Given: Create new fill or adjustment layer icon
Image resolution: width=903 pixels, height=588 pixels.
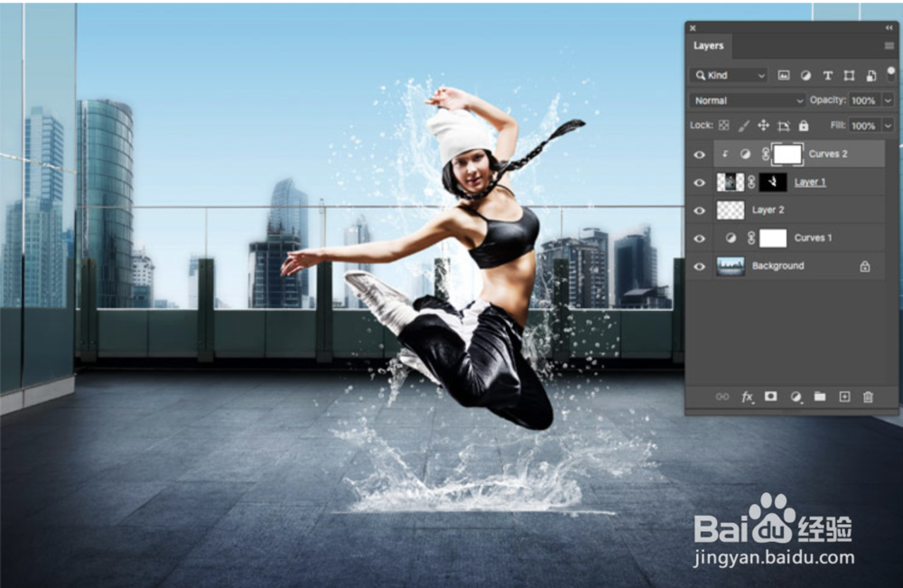Looking at the screenshot, I should click(x=796, y=397).
